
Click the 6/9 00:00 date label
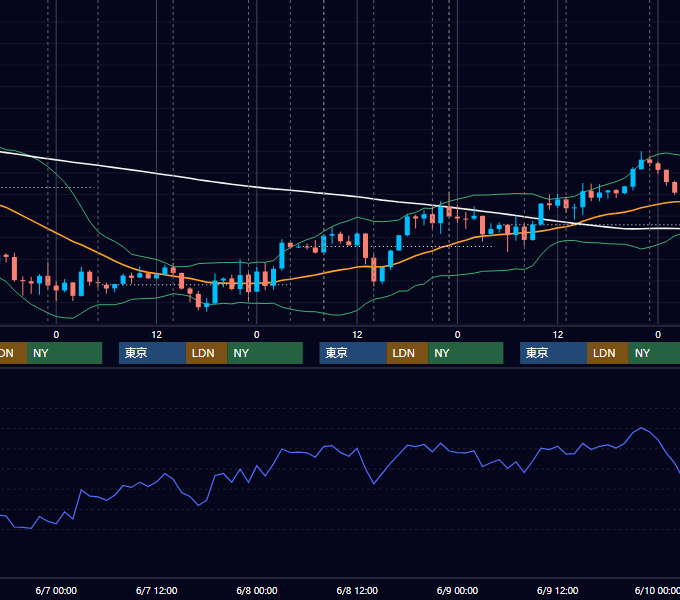tap(457, 590)
